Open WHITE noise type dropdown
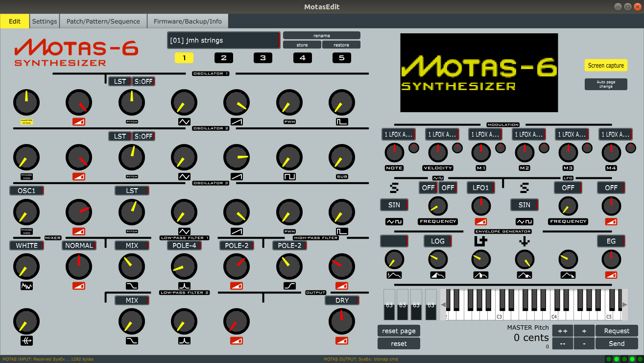Screen dimensions: 644x363 point(26,245)
